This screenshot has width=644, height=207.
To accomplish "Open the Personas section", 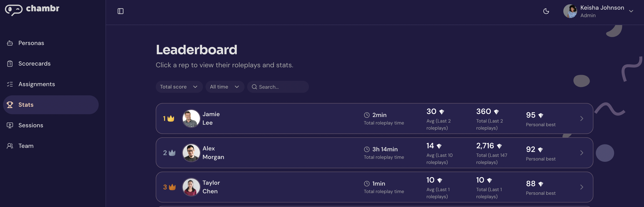I will (31, 43).
